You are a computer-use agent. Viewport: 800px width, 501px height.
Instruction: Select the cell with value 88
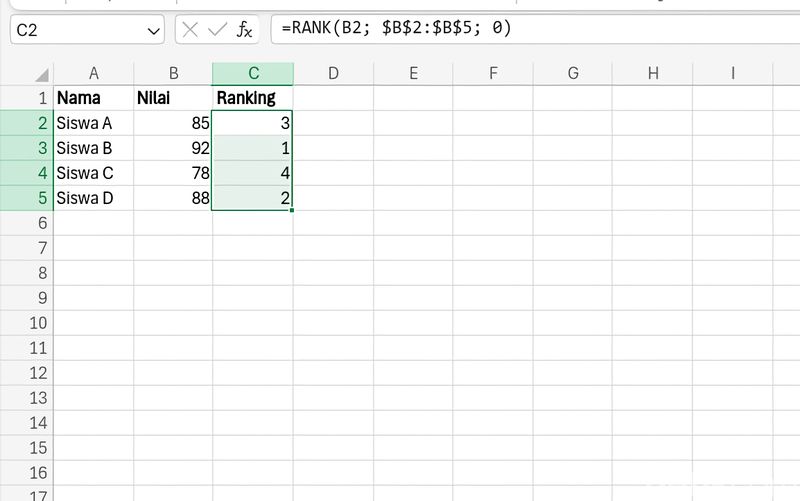[x=173, y=198]
